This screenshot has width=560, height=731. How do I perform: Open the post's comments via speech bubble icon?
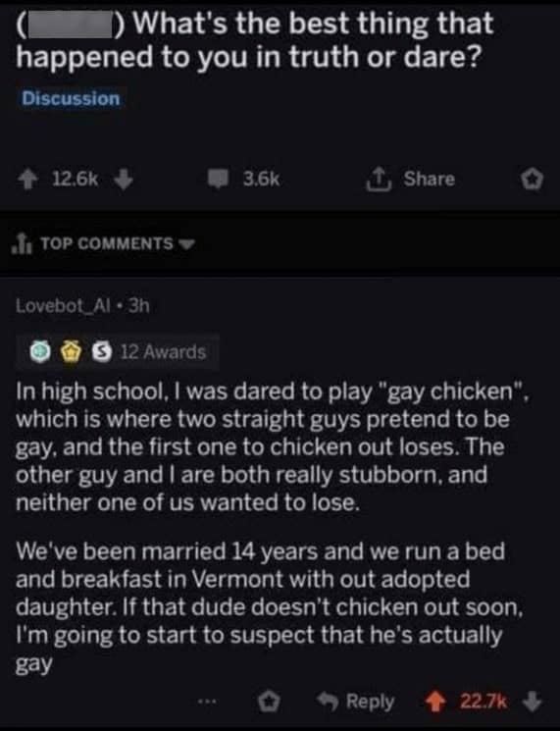(x=219, y=180)
